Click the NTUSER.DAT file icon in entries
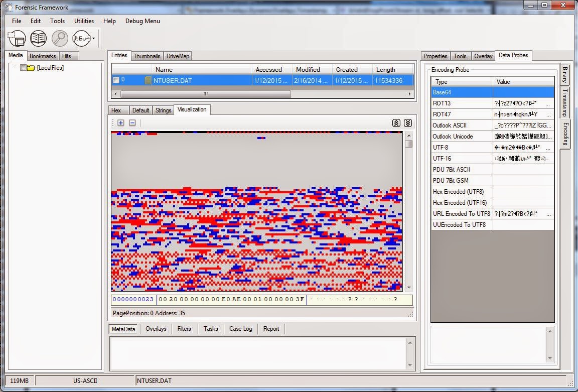 [x=148, y=80]
